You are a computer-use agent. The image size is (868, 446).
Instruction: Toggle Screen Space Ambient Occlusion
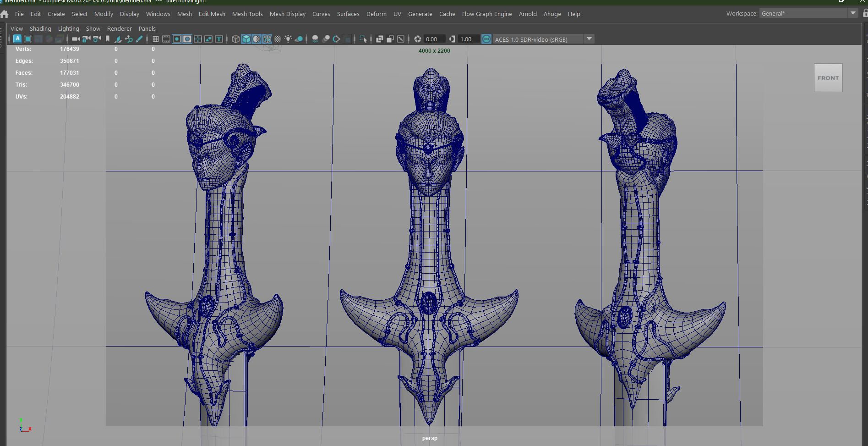pyautogui.click(x=315, y=39)
